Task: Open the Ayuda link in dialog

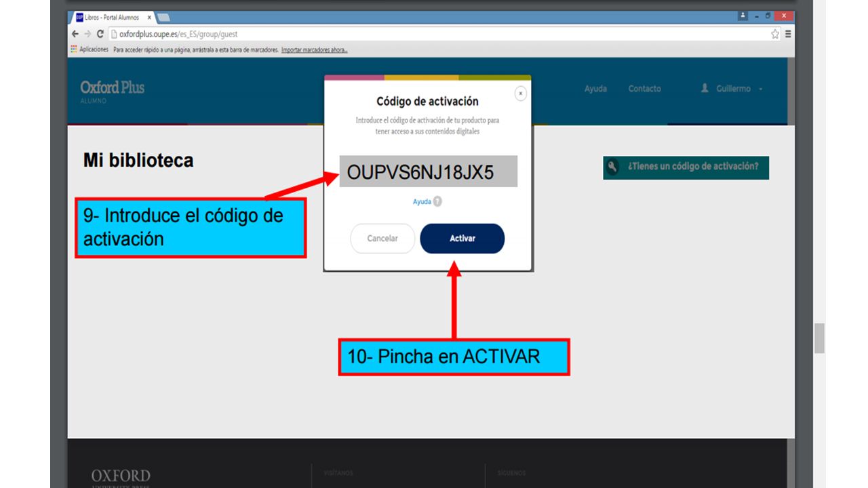Action: coord(422,202)
